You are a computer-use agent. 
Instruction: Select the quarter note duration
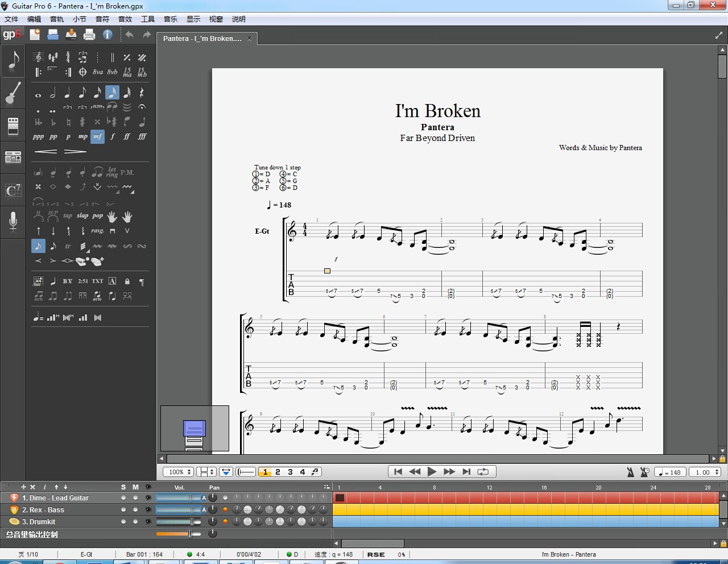coord(68,93)
